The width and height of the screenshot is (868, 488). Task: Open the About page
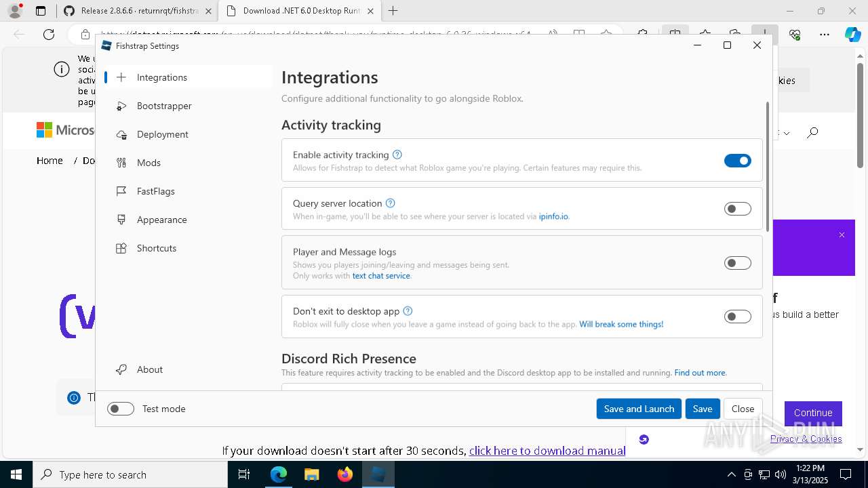coord(188,369)
